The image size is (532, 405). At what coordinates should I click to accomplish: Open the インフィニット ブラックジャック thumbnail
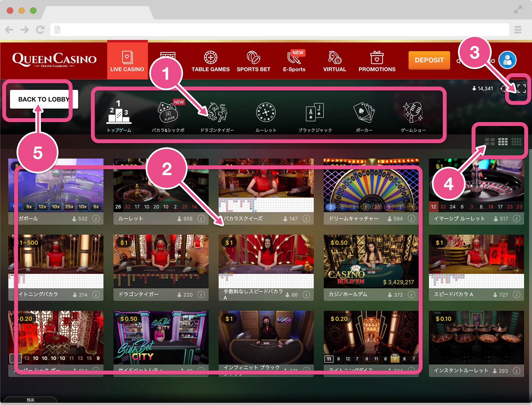266,338
